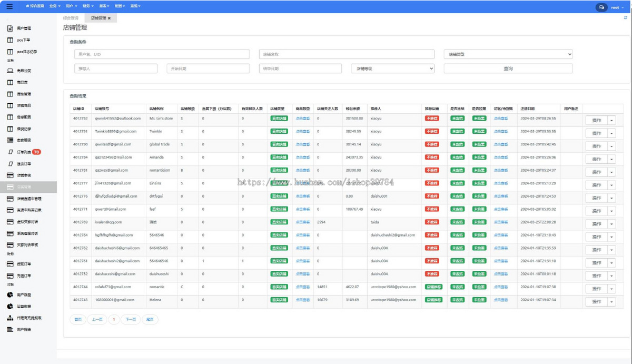Open the 店铺商品 sidebar icon

coord(10,105)
